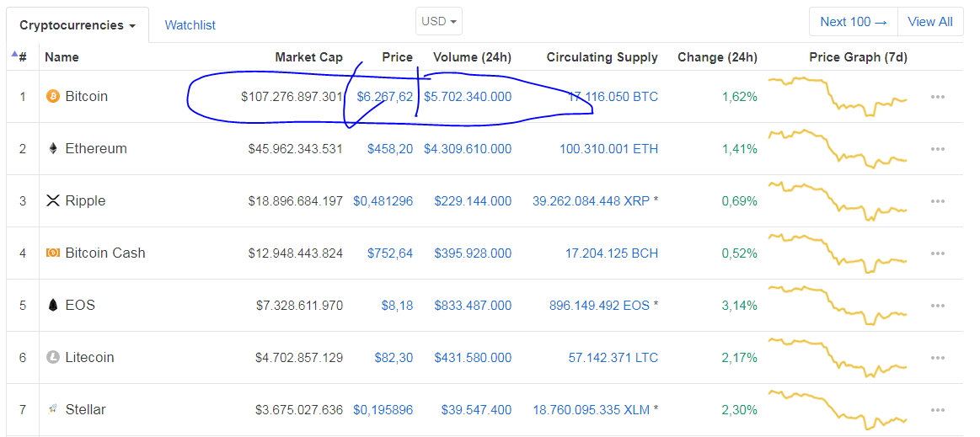Click Ripple price $0,481296
This screenshot has height=437, width=980.
point(383,201)
